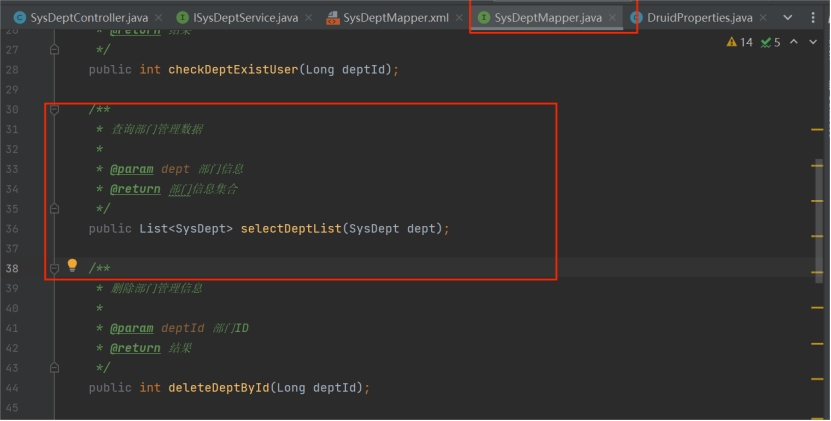Close the ISysDeptService.java tab

click(x=308, y=18)
